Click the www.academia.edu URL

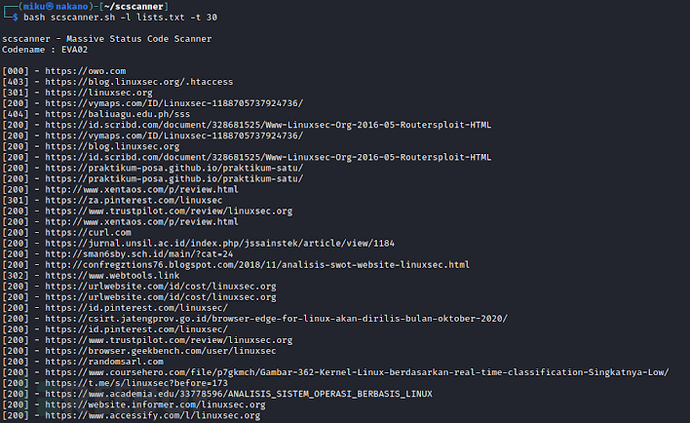tap(239, 394)
